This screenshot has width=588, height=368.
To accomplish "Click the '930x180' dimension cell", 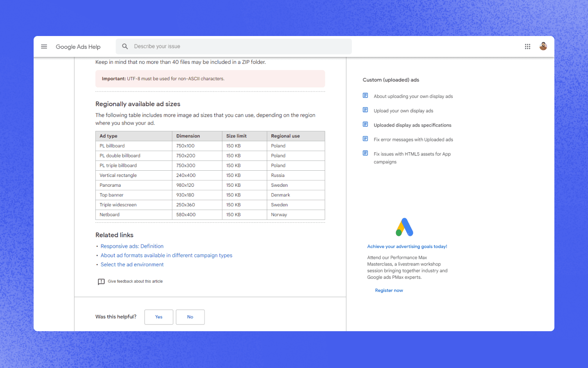I will (x=197, y=195).
